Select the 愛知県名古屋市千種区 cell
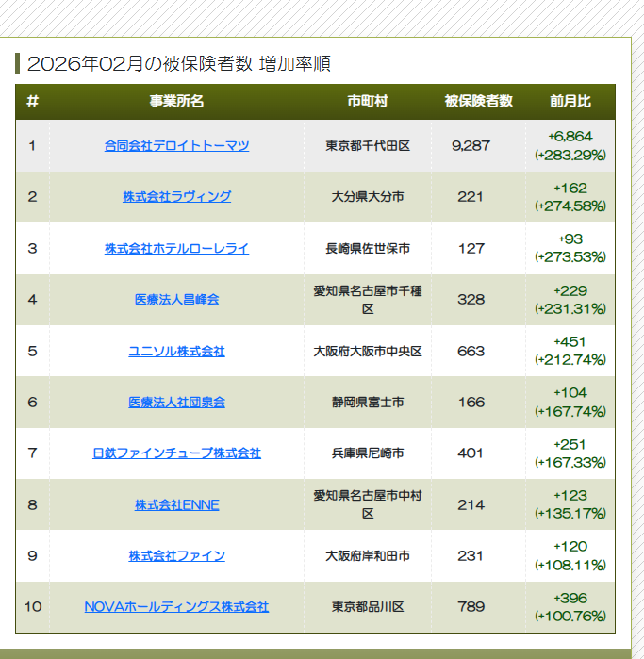644x659 pixels. [x=368, y=300]
